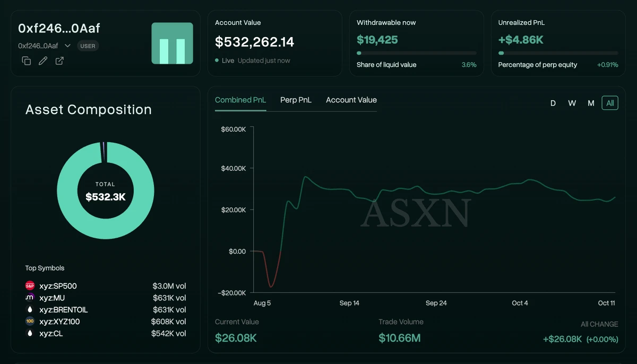The image size is (637, 364).
Task: Click the $542K vol figure for CL
Action: click(169, 334)
